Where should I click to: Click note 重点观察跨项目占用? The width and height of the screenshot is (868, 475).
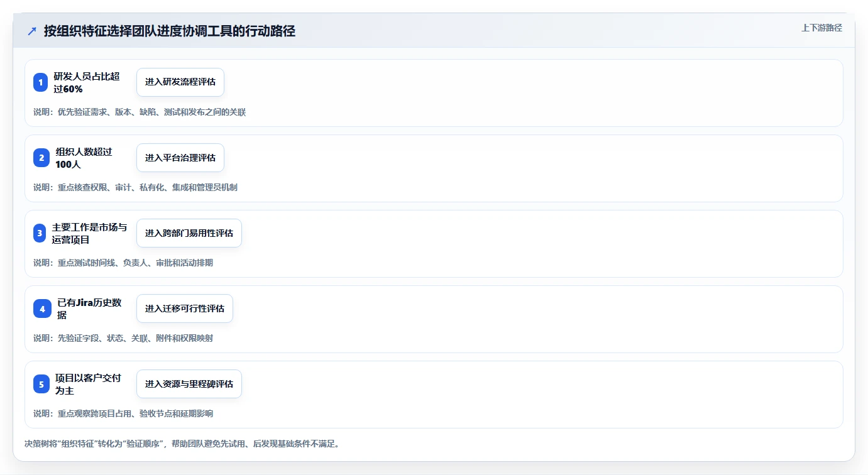[123, 413]
